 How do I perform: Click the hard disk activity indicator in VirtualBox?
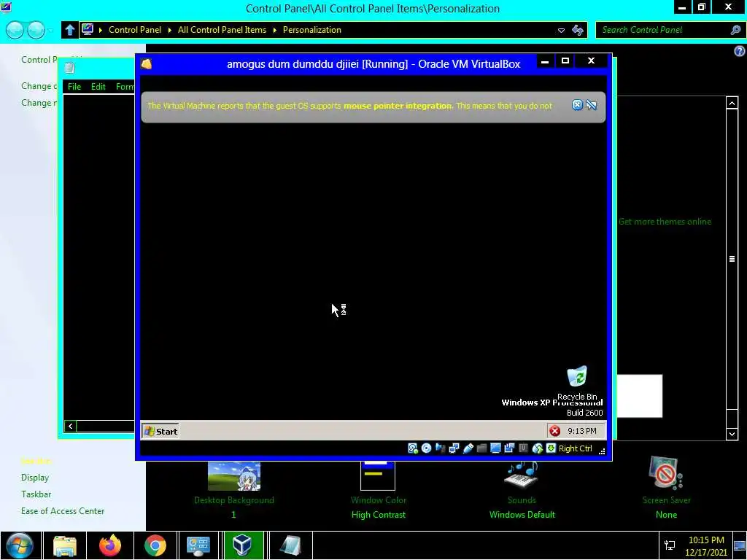[413, 448]
